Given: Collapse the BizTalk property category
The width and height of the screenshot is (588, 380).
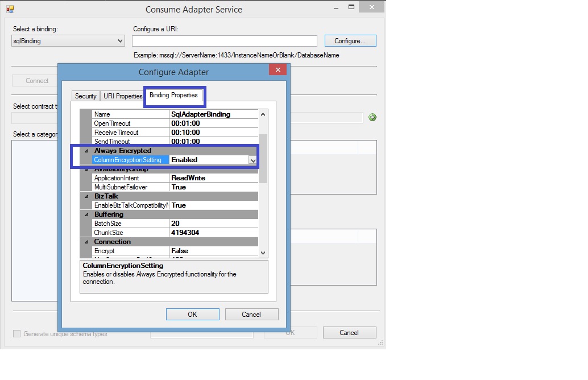Looking at the screenshot, I should (x=86, y=196).
